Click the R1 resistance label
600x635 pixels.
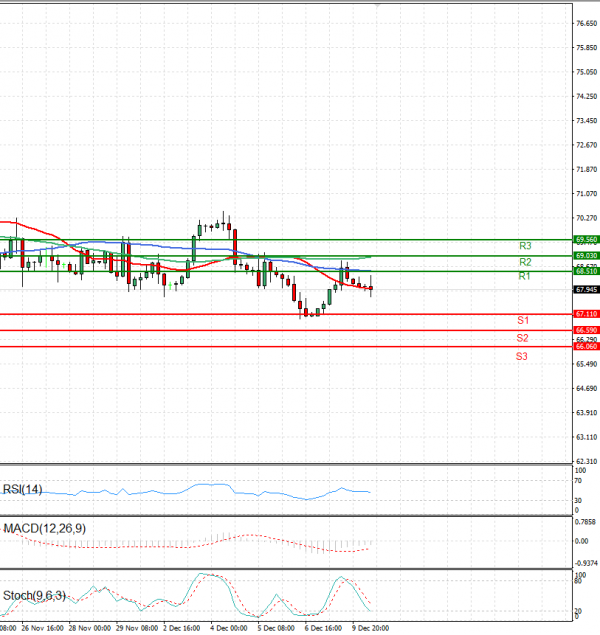click(x=524, y=276)
